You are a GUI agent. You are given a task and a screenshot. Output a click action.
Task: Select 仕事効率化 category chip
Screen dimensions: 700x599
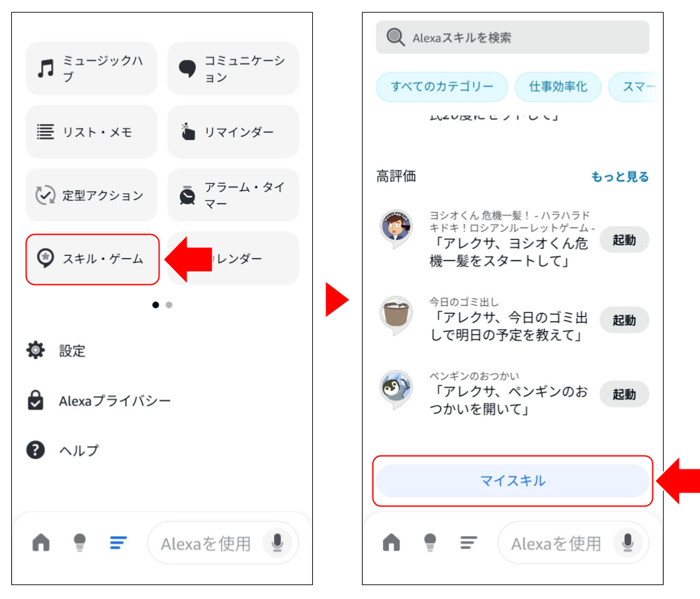(x=558, y=87)
